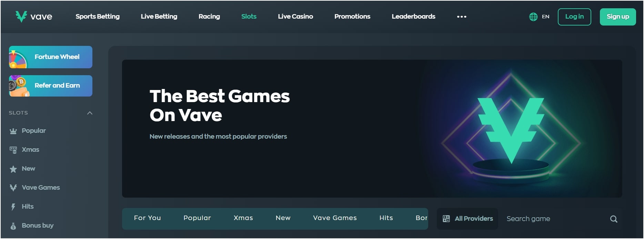Image resolution: width=644 pixels, height=239 pixels.
Task: Open the All Providers dropdown
Action: tap(467, 219)
